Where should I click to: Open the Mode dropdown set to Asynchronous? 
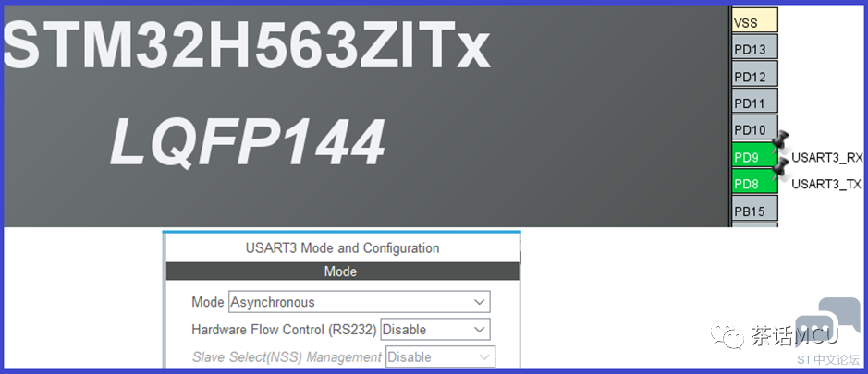(x=360, y=302)
